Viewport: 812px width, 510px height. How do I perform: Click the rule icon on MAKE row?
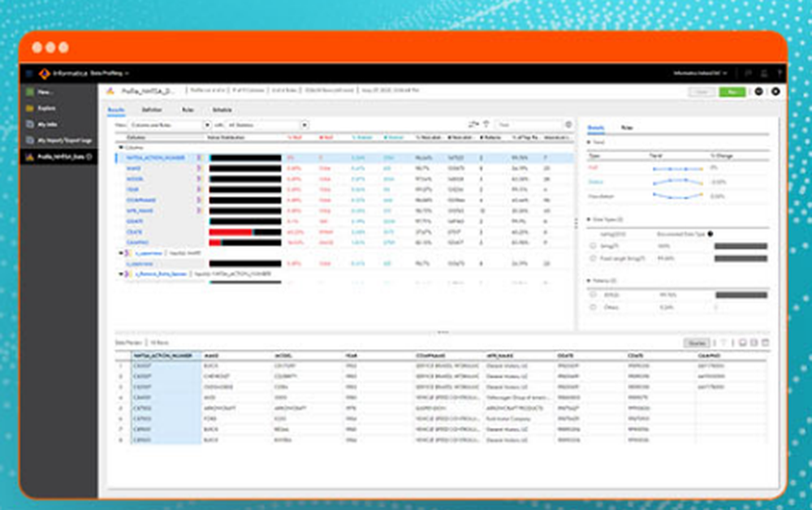[199, 168]
